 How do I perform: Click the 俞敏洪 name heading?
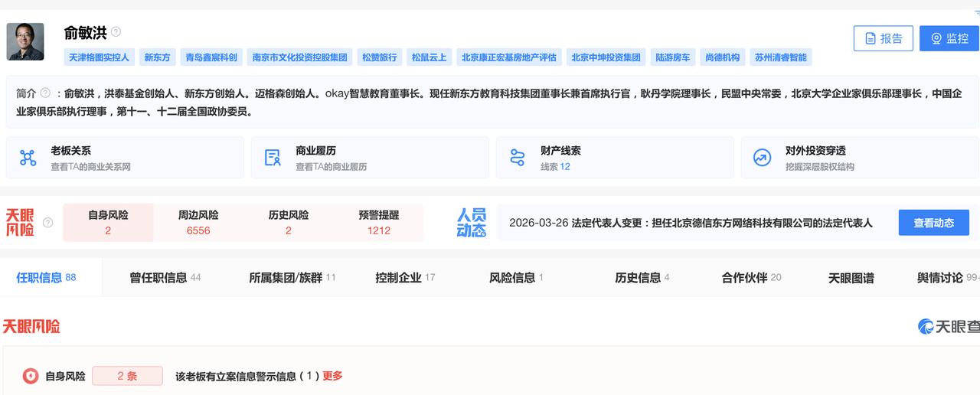85,32
